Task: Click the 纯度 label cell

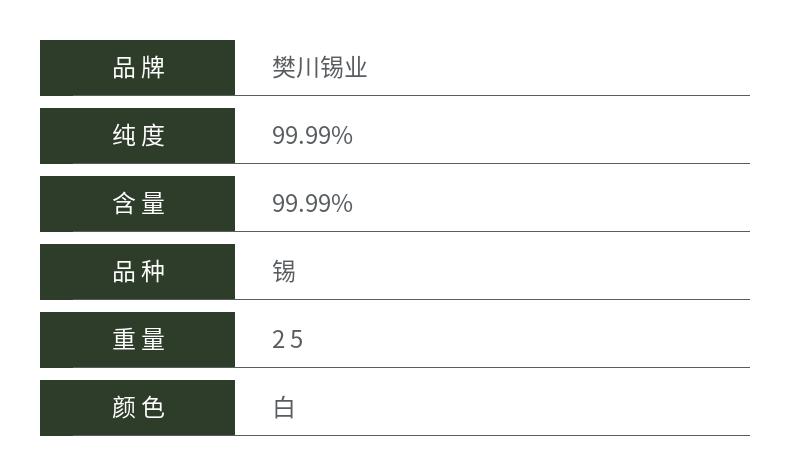Action: point(138,135)
